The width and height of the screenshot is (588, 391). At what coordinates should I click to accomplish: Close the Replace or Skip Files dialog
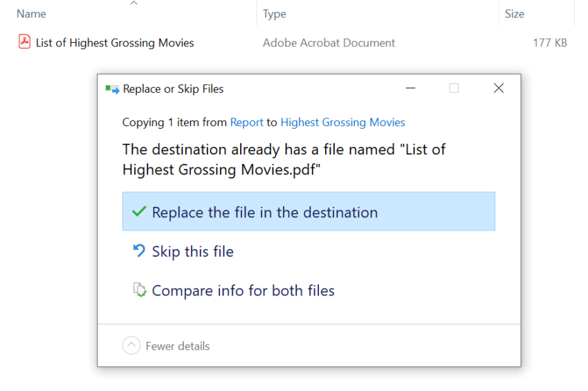(498, 89)
